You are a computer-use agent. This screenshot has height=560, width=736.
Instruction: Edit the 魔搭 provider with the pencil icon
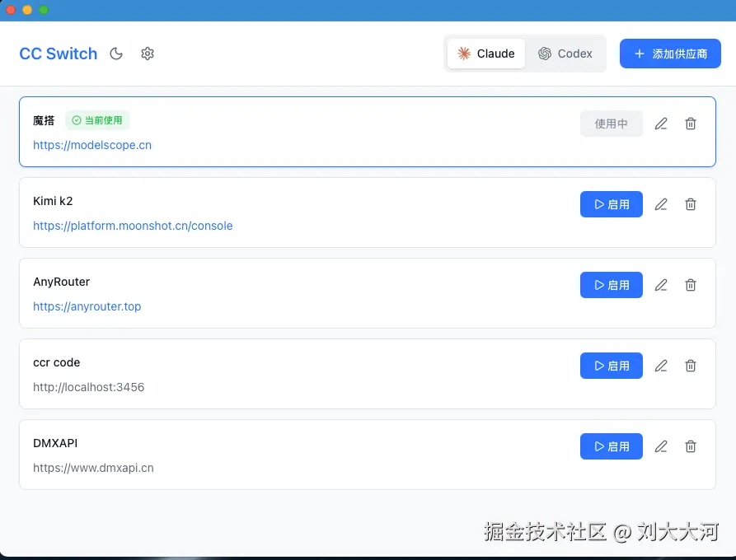(660, 124)
